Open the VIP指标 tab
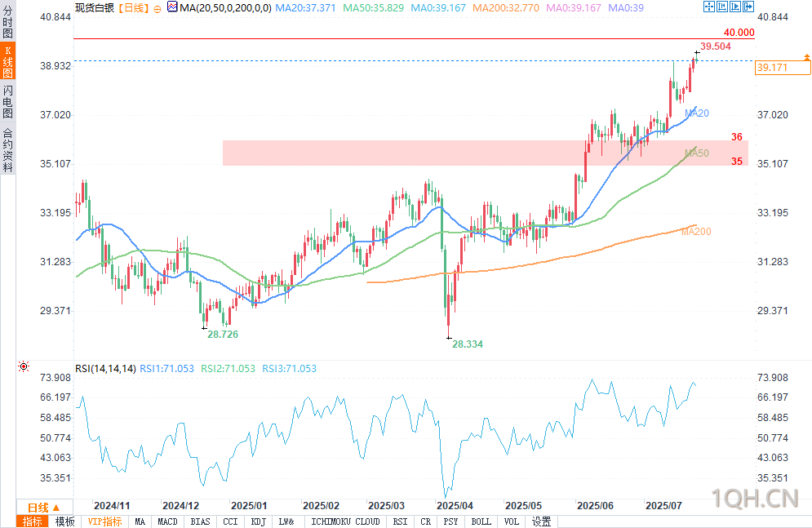 (104, 521)
